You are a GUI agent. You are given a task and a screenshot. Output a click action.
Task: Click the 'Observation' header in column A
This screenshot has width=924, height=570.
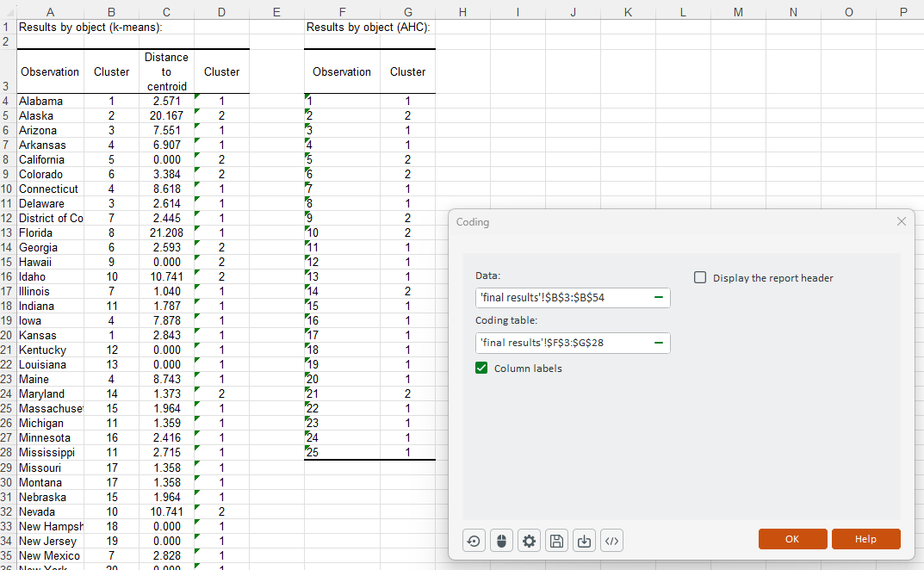click(x=50, y=71)
